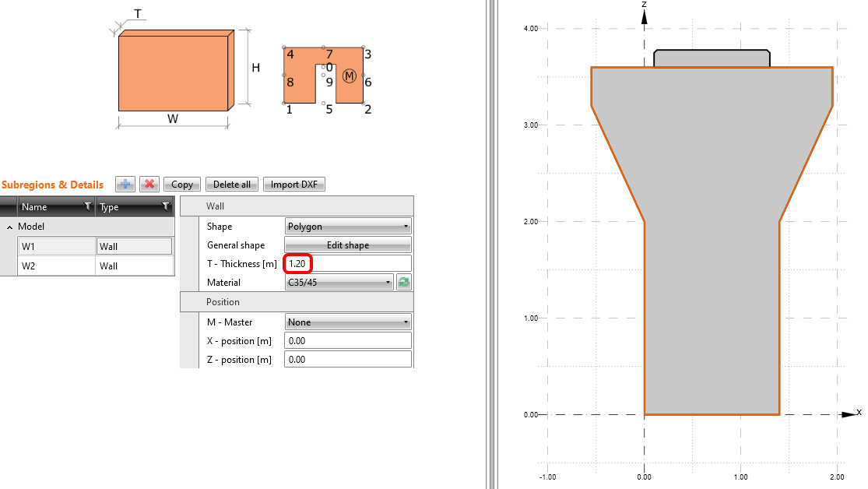
Task: Open the filter funnel on the Name column
Action: click(x=87, y=206)
